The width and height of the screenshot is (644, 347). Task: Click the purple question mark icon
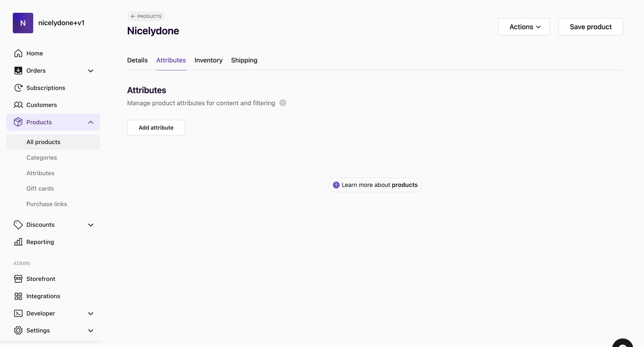coord(336,185)
